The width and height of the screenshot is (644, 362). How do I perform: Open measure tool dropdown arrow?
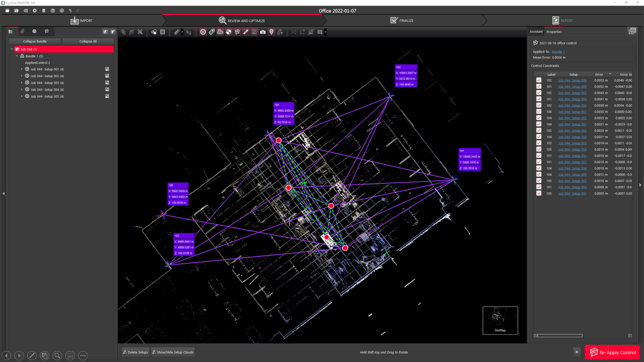tap(182, 32)
